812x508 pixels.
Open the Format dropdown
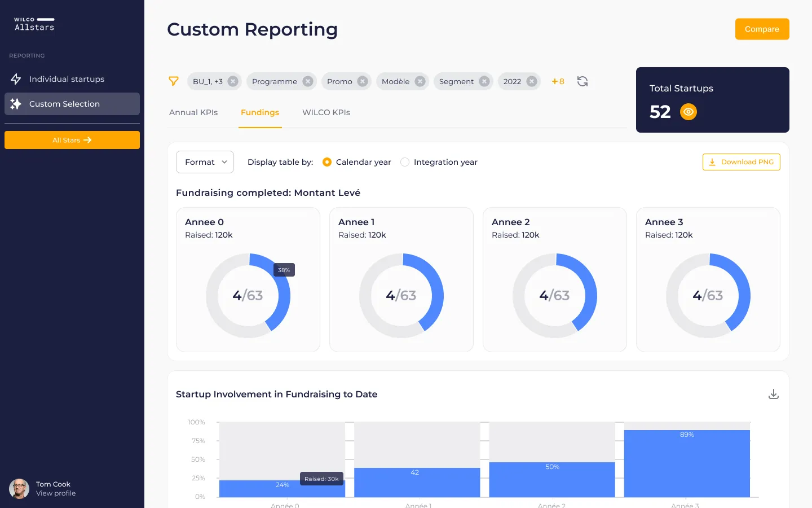[205, 162]
